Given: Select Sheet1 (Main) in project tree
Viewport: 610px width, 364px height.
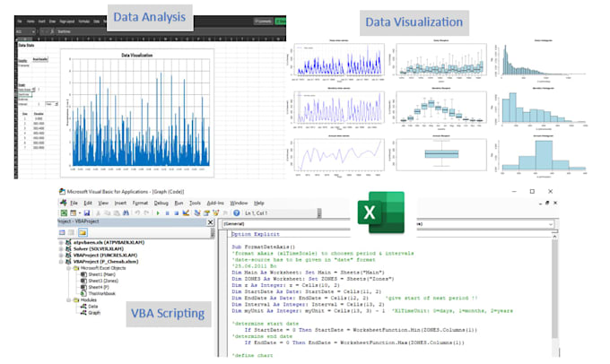Looking at the screenshot, I should tap(101, 274).
